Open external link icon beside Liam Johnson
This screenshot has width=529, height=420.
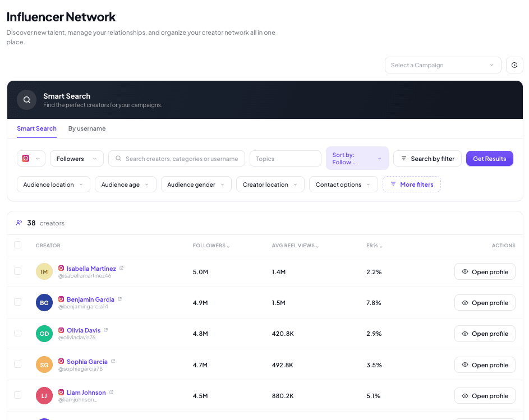point(111,392)
